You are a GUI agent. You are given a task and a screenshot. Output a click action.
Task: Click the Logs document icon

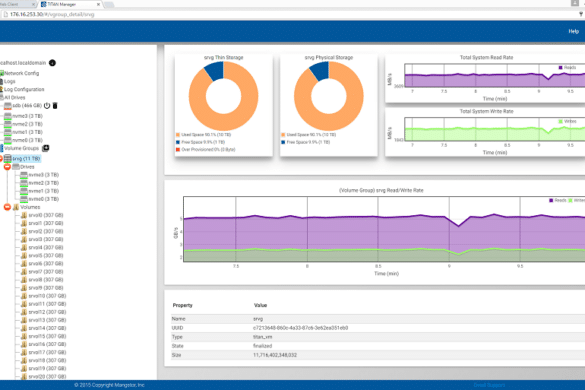(1, 81)
